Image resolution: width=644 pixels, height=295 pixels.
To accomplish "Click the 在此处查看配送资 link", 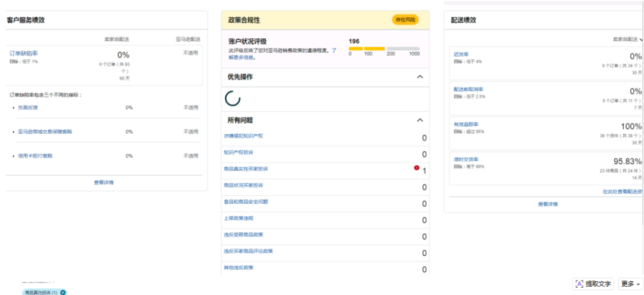I will pos(622,192).
